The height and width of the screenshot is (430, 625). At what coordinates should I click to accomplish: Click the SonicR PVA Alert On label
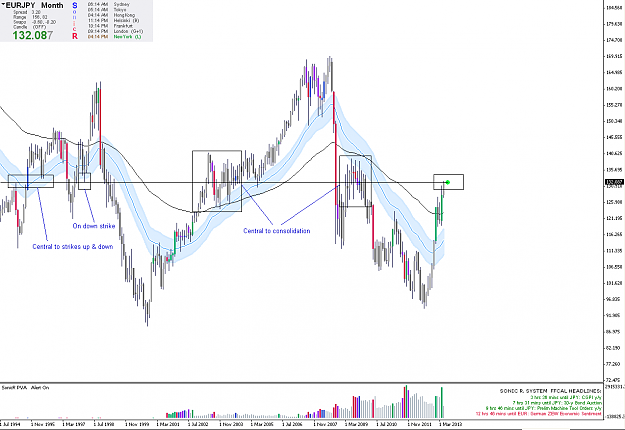[x=26, y=387]
